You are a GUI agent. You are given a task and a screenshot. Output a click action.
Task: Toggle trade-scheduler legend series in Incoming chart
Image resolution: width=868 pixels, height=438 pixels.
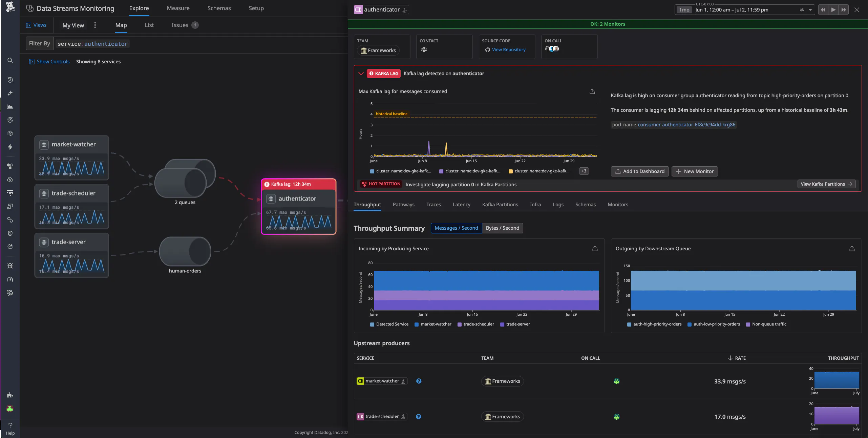pos(475,324)
